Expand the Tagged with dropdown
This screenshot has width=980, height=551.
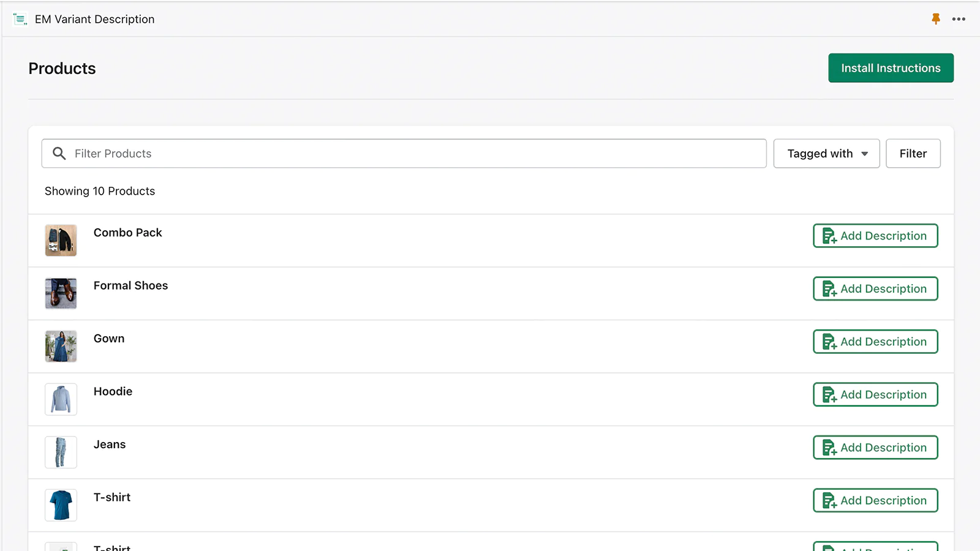pos(826,154)
